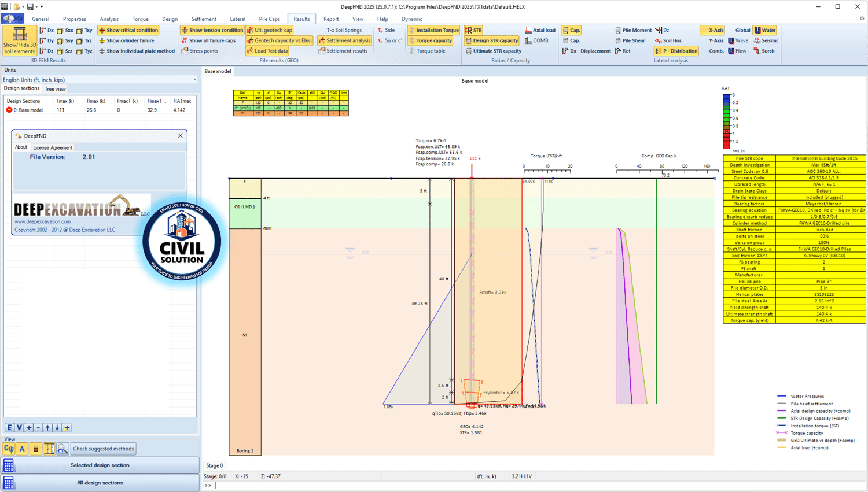
Task: Click the All design sections button
Action: [100, 483]
